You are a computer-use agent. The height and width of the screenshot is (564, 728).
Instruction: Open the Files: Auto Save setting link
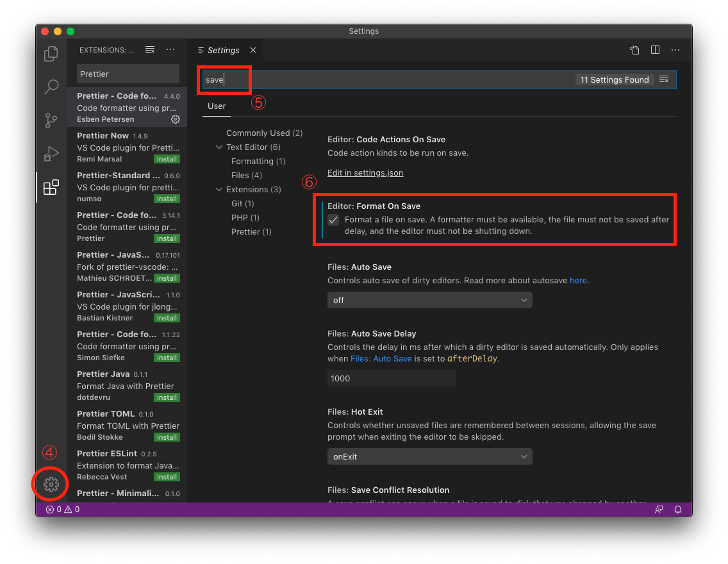(x=381, y=358)
